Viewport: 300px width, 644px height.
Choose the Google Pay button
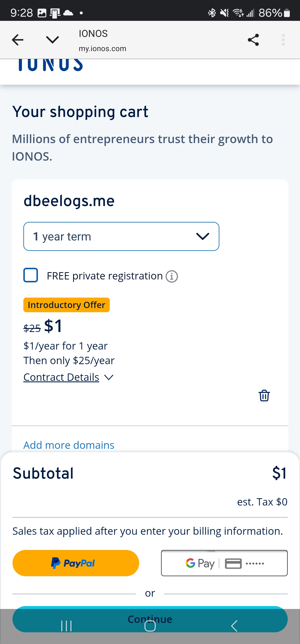(x=224, y=563)
